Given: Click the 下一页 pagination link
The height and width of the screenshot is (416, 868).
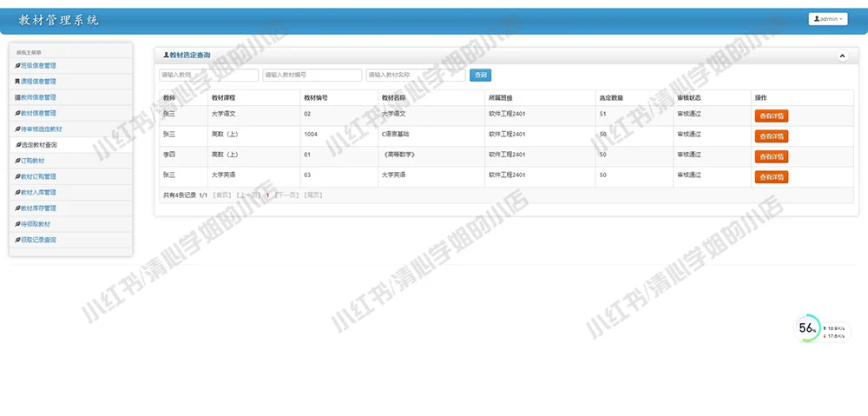Looking at the screenshot, I should (x=286, y=195).
